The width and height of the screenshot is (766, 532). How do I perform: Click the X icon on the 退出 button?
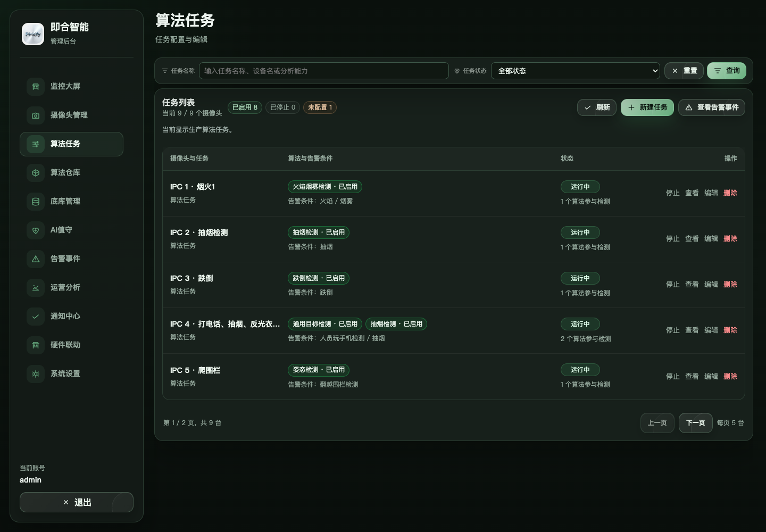point(66,502)
